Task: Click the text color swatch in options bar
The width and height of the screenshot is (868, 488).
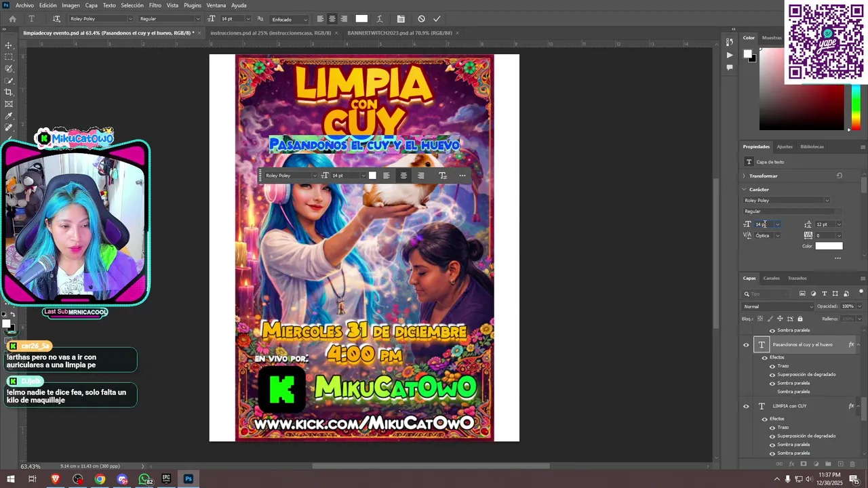Action: [x=361, y=19]
